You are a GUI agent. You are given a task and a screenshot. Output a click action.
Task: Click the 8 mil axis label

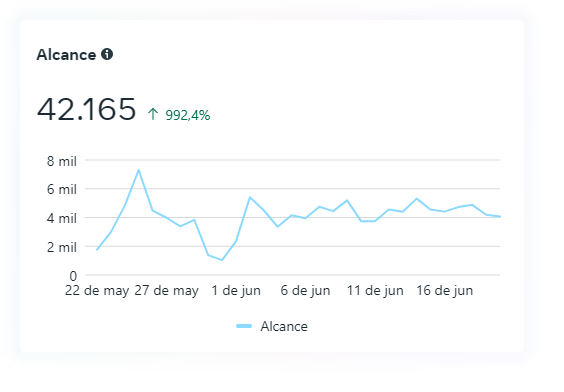62,161
